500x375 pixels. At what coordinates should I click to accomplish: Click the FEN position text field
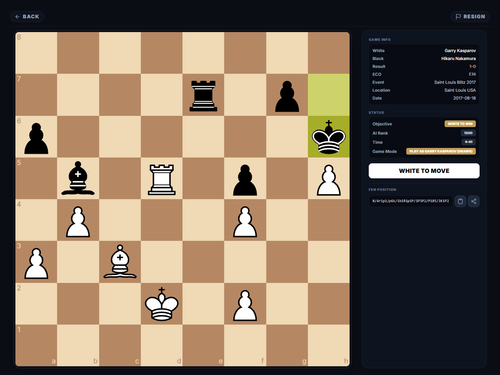[x=410, y=201]
